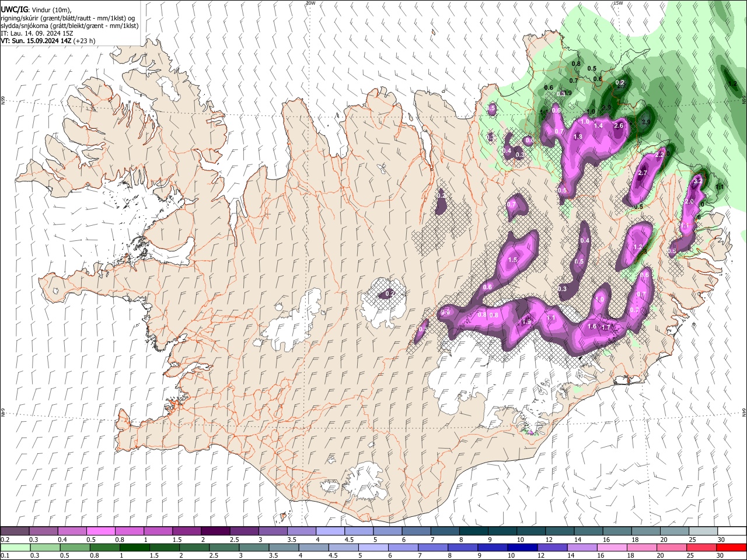Click the 'slydda/snjókoma' legend description line

pos(69,26)
